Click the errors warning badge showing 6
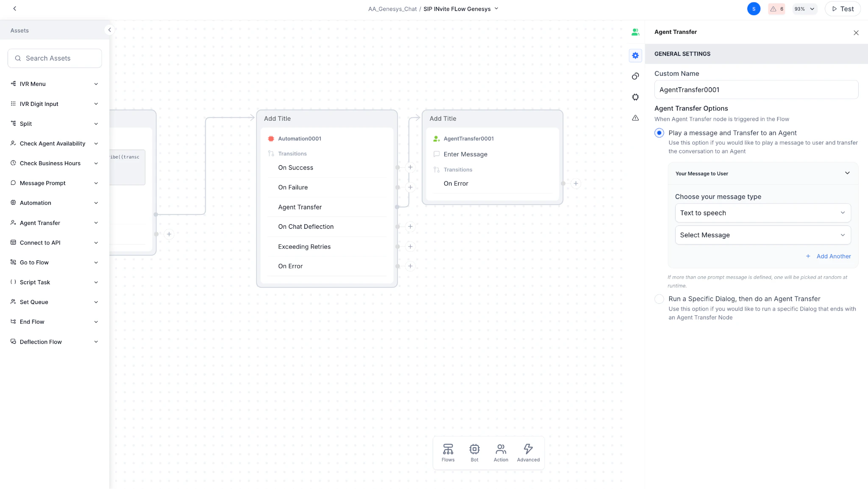This screenshot has height=489, width=868. pos(776,8)
